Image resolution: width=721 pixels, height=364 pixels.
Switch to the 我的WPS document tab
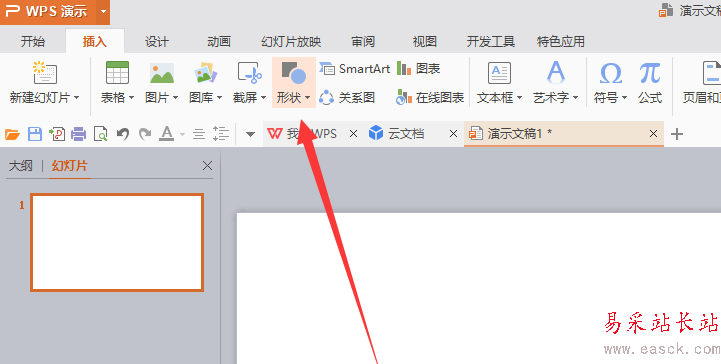302,134
